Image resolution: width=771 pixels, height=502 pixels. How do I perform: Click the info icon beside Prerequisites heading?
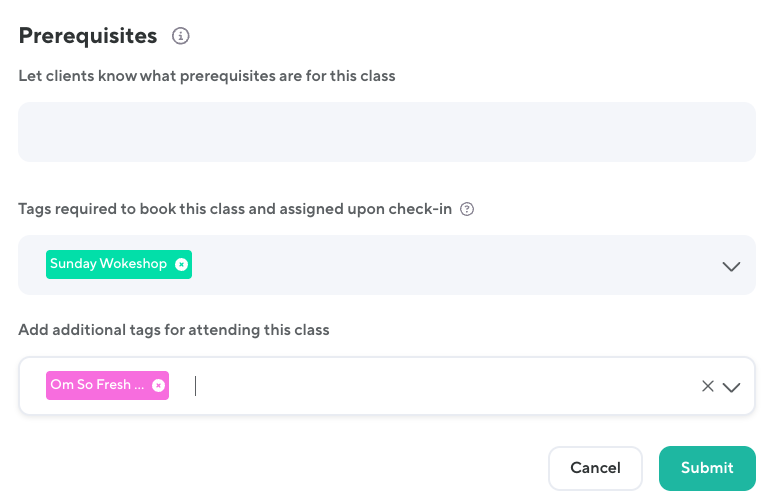point(181,37)
